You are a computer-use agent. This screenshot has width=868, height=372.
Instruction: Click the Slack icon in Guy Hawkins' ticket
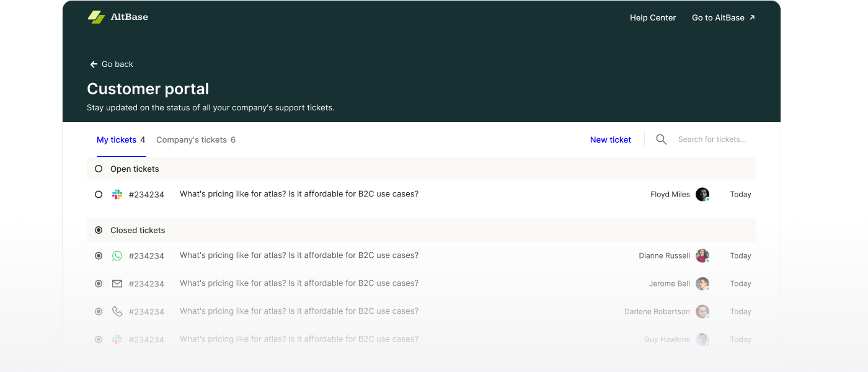coord(117,339)
